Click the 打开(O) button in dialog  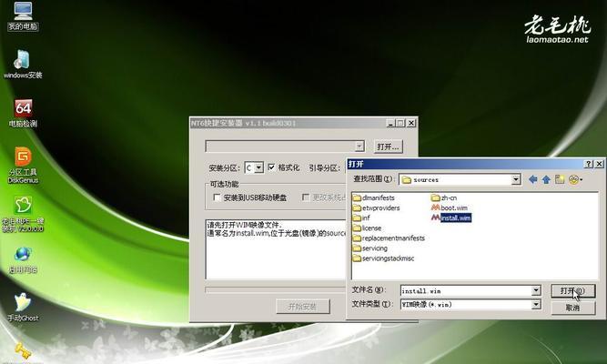[x=572, y=291]
